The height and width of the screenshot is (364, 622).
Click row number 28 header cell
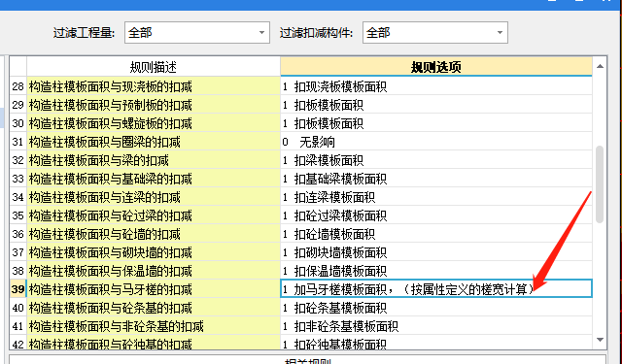click(17, 86)
